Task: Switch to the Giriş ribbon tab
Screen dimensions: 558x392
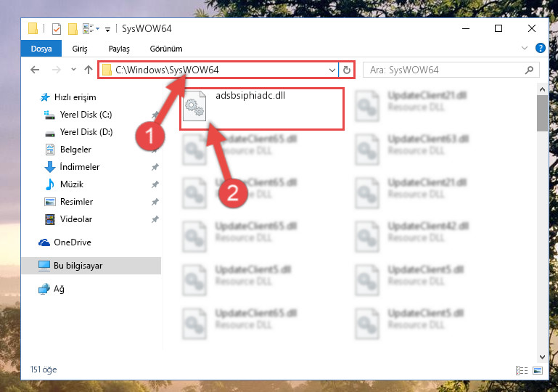Action: pyautogui.click(x=80, y=49)
